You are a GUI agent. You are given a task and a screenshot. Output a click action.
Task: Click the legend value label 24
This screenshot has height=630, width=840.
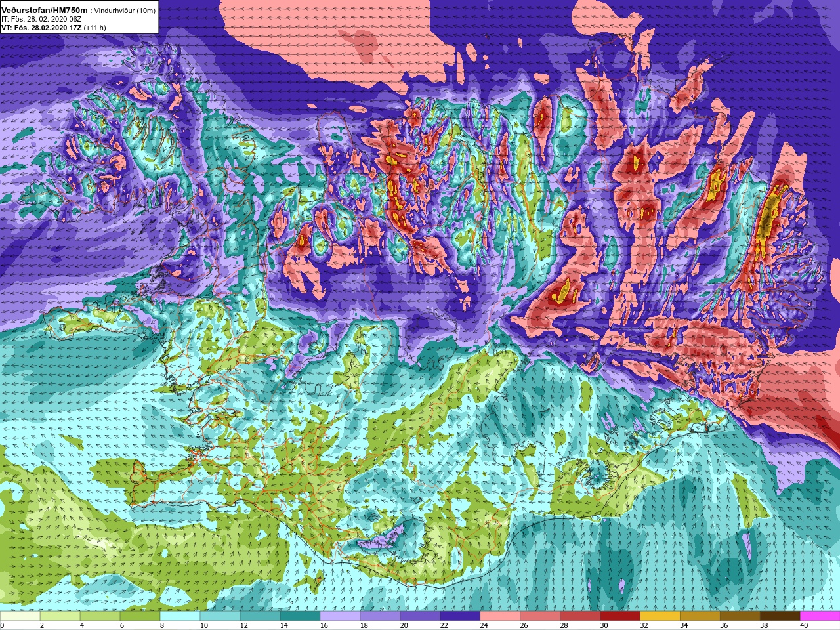coord(484,625)
